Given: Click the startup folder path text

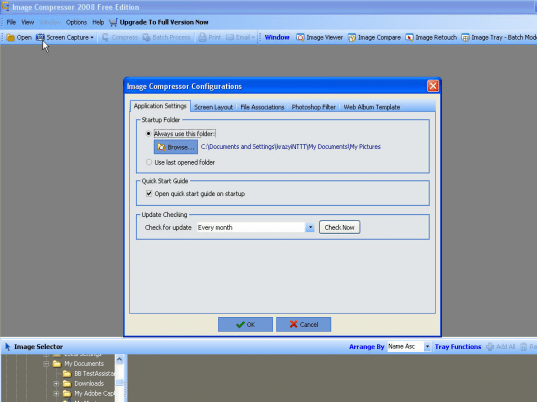Looking at the screenshot, I should point(291,147).
